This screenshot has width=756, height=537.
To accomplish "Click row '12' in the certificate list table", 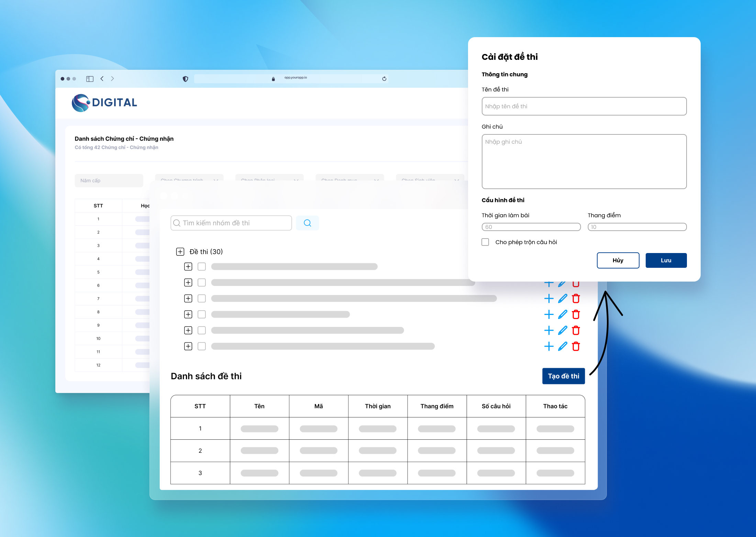I will [x=112, y=365].
